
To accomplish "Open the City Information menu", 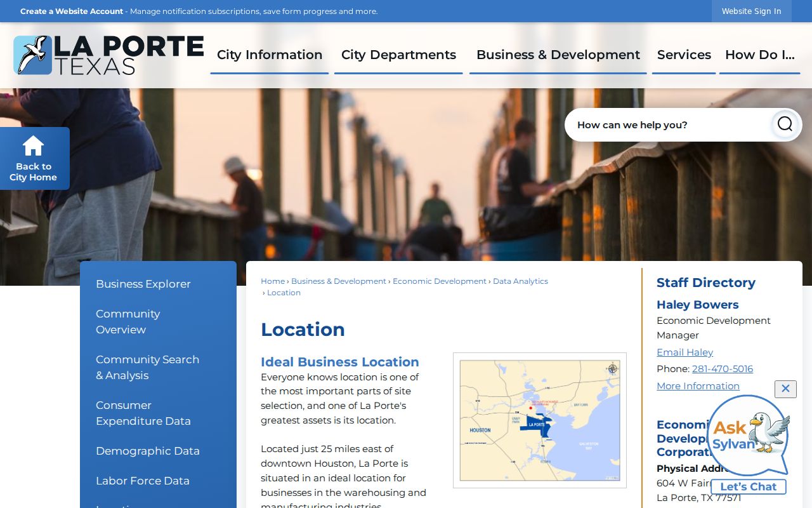I will 270,55.
